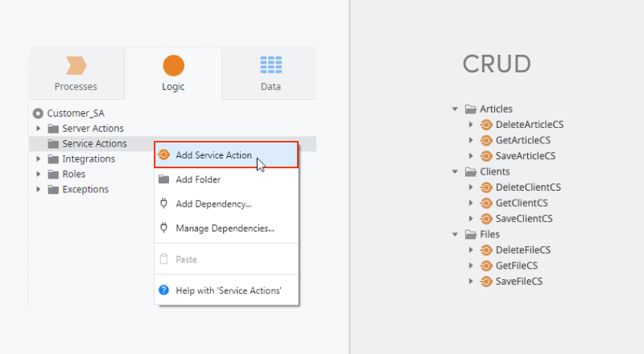644x354 pixels.
Task: Click the Help question mark icon
Action: coord(163,290)
